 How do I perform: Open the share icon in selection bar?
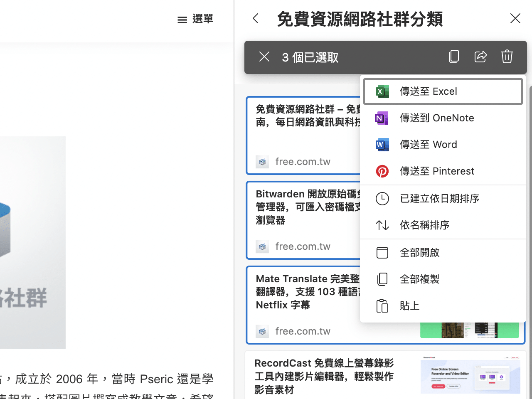(x=480, y=57)
